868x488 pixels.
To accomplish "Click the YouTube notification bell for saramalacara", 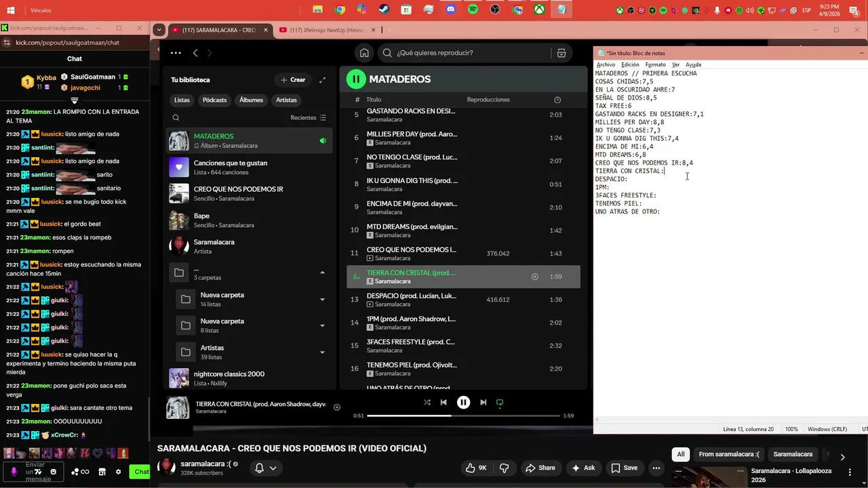I will point(259,468).
